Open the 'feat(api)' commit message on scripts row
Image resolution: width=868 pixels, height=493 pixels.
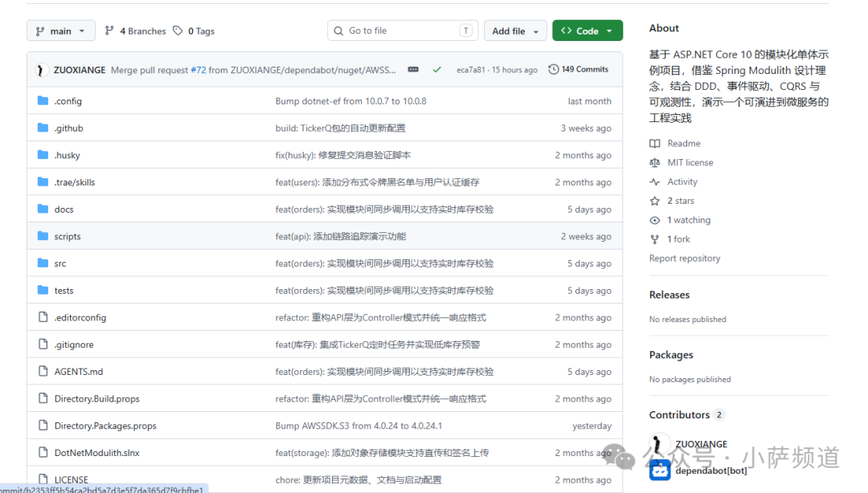click(x=341, y=237)
